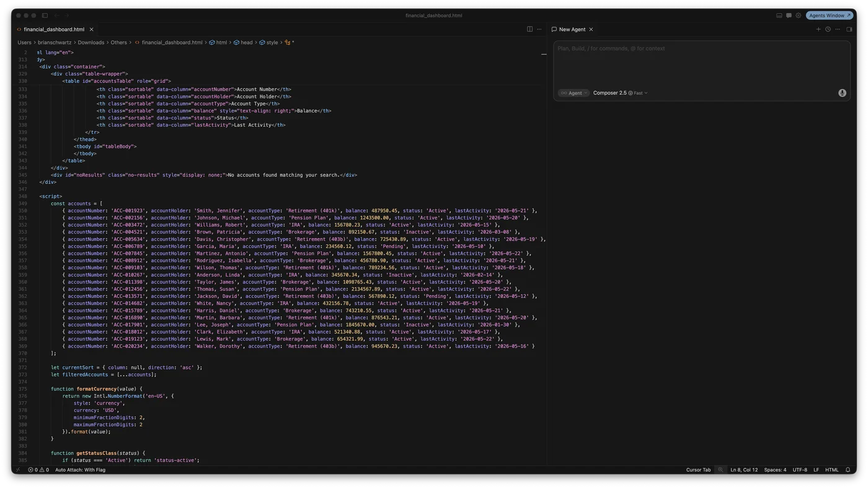Open the style symbol breadcrumb

(268, 43)
